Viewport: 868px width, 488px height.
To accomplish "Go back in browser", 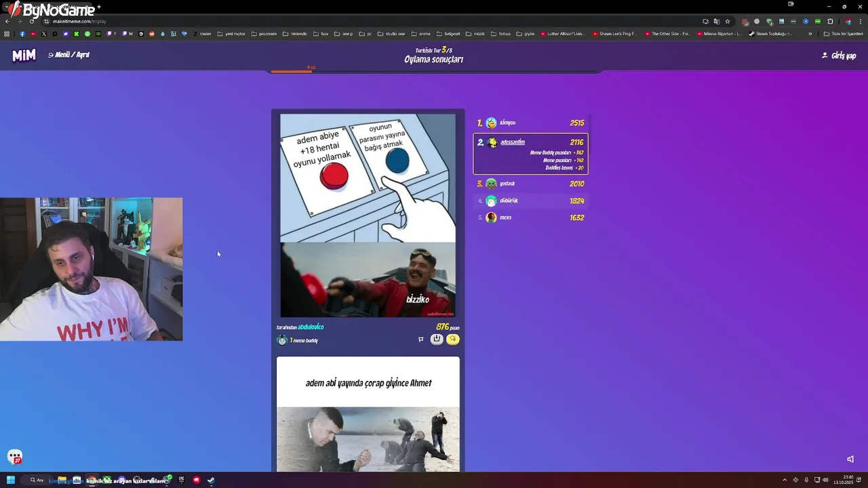I will tap(7, 21).
